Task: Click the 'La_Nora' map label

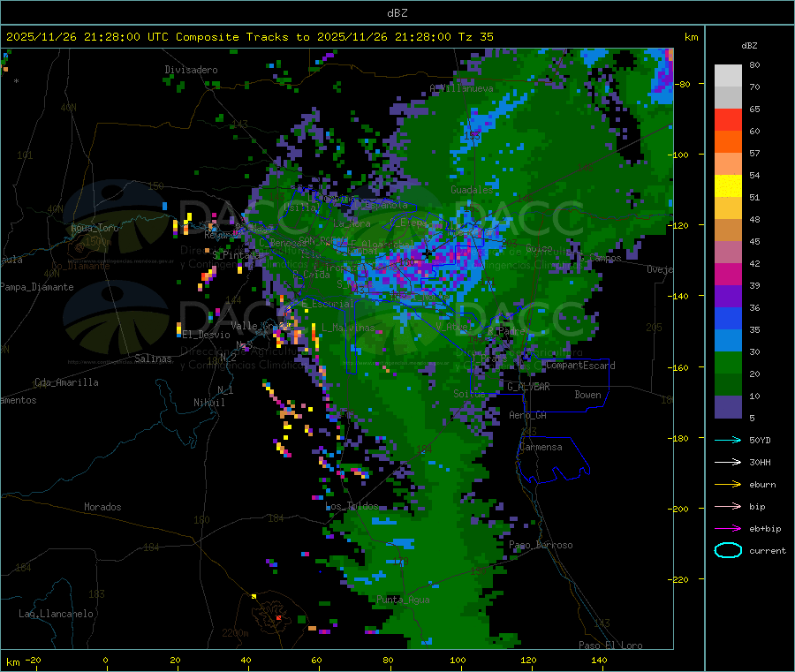Action: [352, 223]
